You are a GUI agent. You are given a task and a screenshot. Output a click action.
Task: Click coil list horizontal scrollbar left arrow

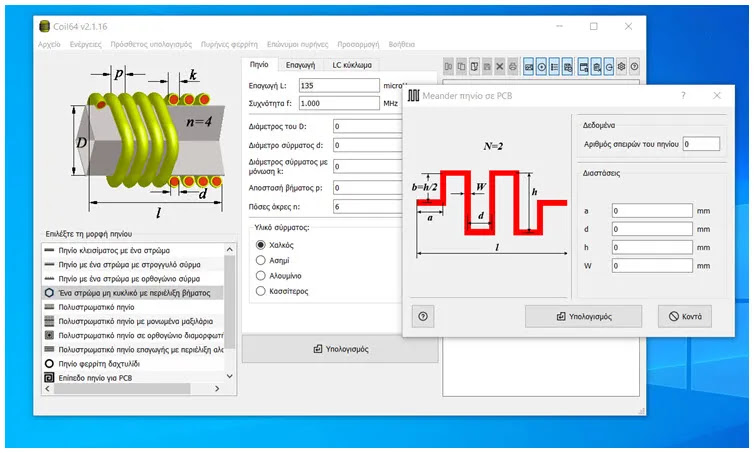click(48, 389)
